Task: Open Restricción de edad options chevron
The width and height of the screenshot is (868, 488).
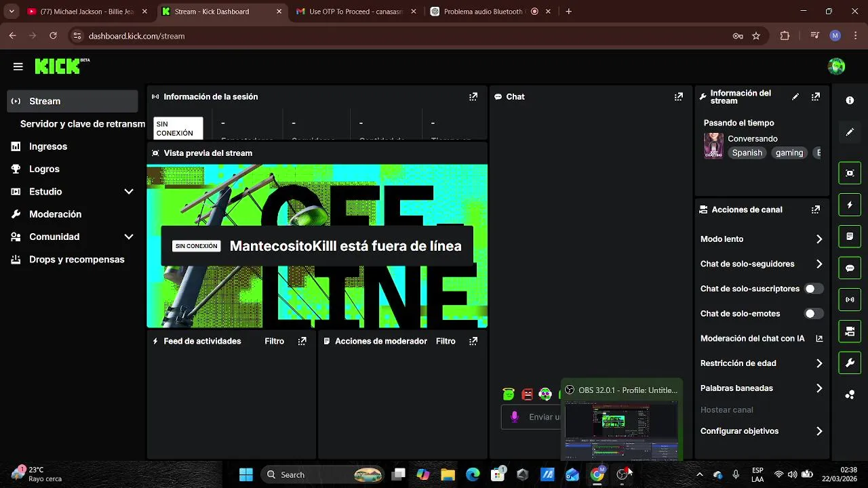Action: tap(819, 363)
